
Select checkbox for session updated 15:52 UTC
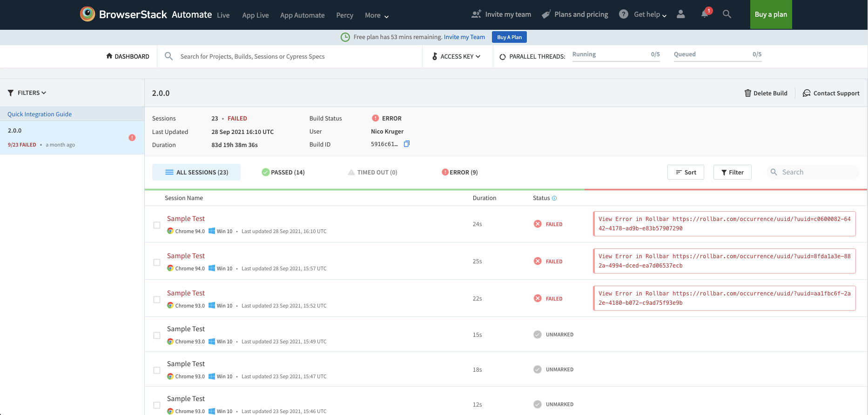(157, 300)
